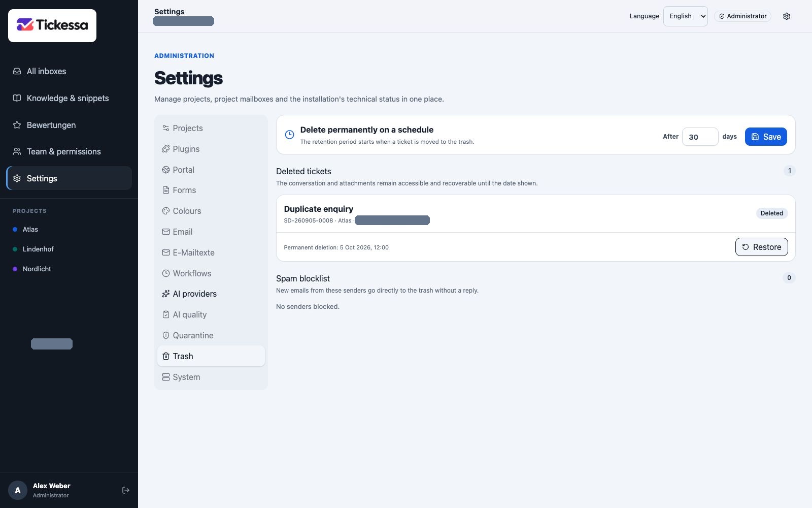Click the logout icon beside Alex Weber
812x508 pixels.
(x=126, y=490)
